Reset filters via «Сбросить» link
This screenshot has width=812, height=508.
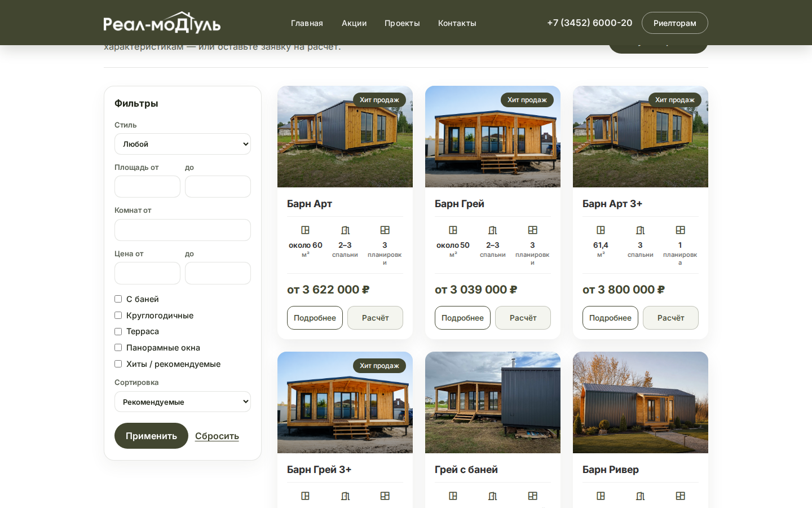[217, 436]
